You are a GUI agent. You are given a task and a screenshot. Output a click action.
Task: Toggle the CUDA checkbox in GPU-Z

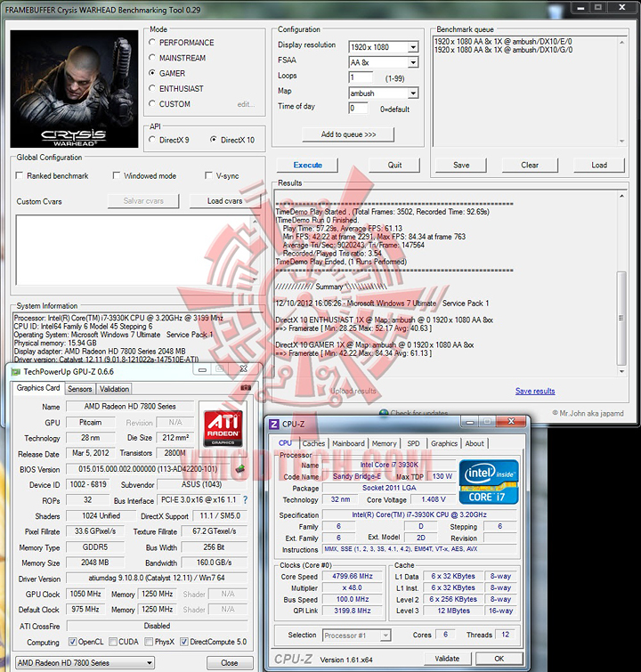113,642
